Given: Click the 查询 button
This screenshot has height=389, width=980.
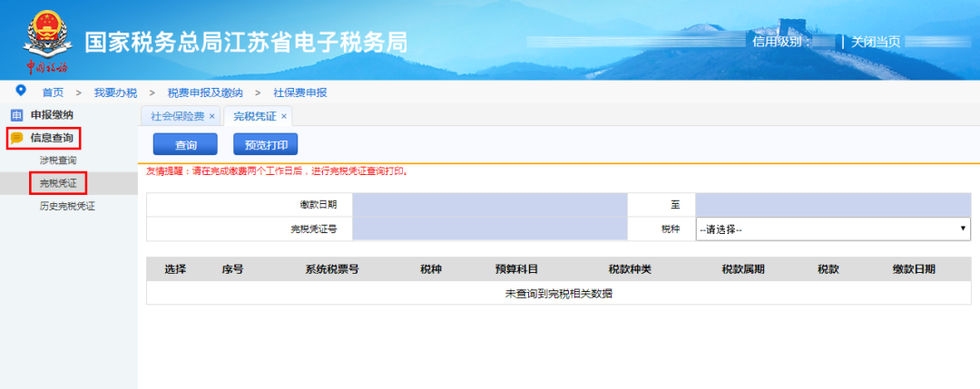Looking at the screenshot, I should tap(185, 144).
